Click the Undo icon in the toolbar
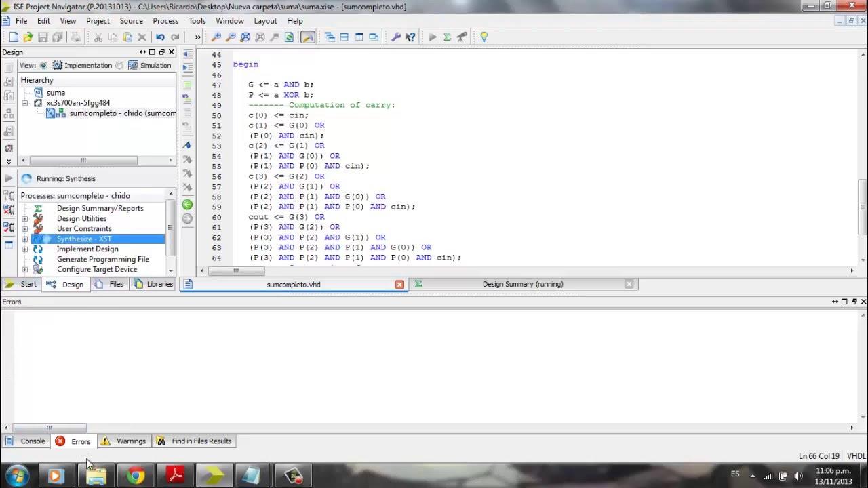 pyautogui.click(x=159, y=37)
